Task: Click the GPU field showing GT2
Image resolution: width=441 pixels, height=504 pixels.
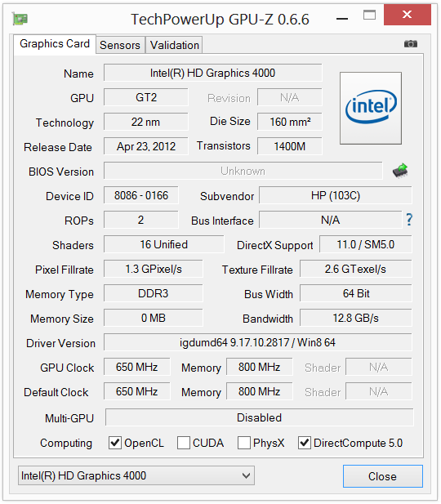Action: coord(146,97)
